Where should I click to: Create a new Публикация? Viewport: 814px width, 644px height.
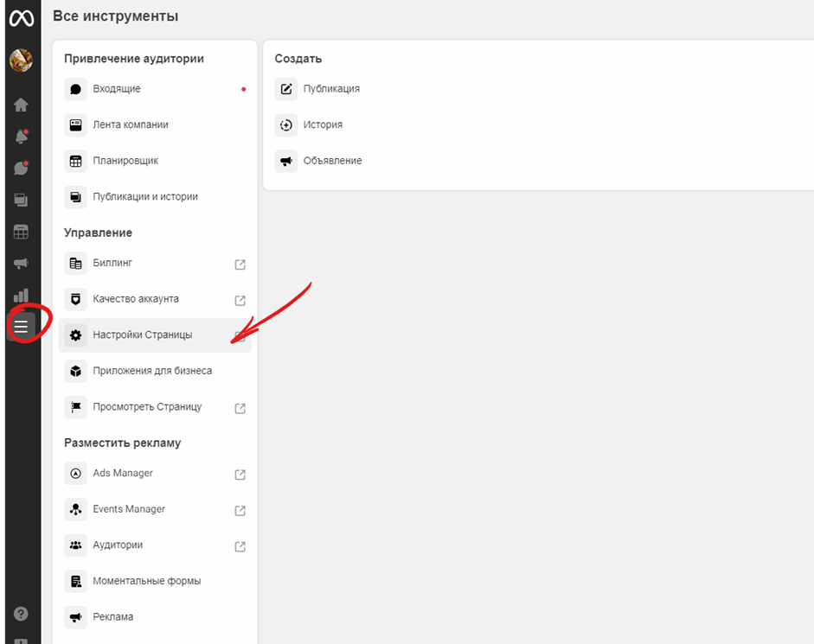click(x=330, y=89)
